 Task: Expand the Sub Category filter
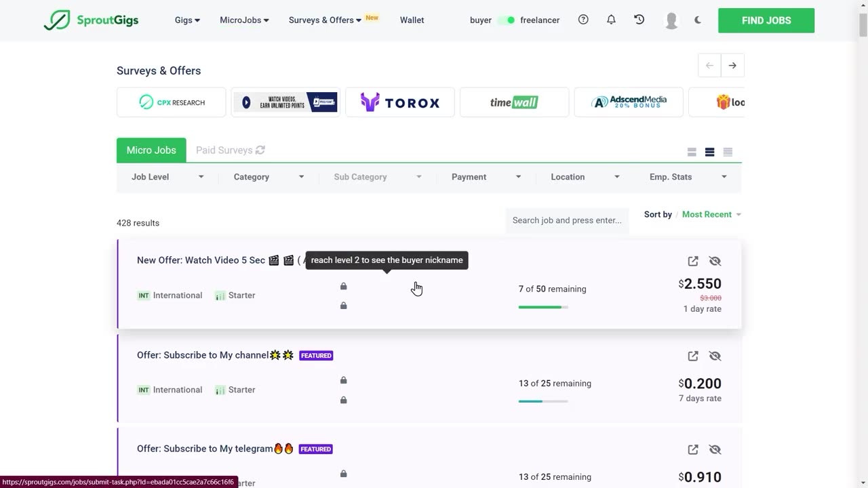[x=377, y=177]
